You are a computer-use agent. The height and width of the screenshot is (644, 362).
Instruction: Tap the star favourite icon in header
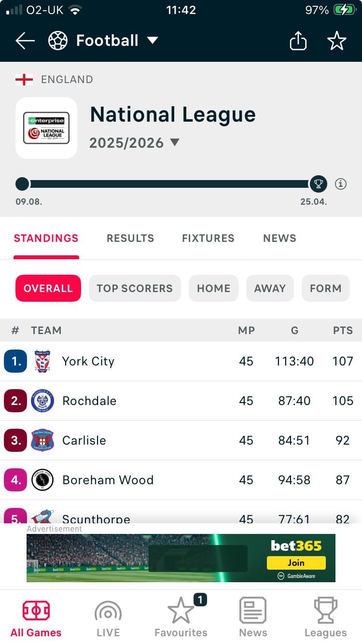coord(336,41)
